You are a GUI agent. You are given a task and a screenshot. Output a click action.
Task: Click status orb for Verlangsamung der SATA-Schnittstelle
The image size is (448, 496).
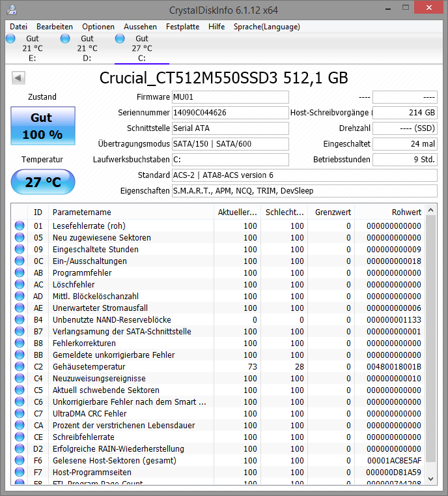20,331
